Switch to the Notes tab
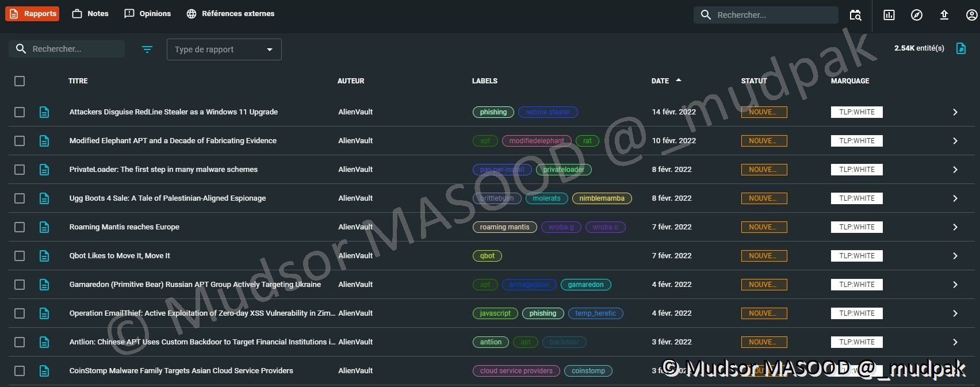 pos(90,14)
